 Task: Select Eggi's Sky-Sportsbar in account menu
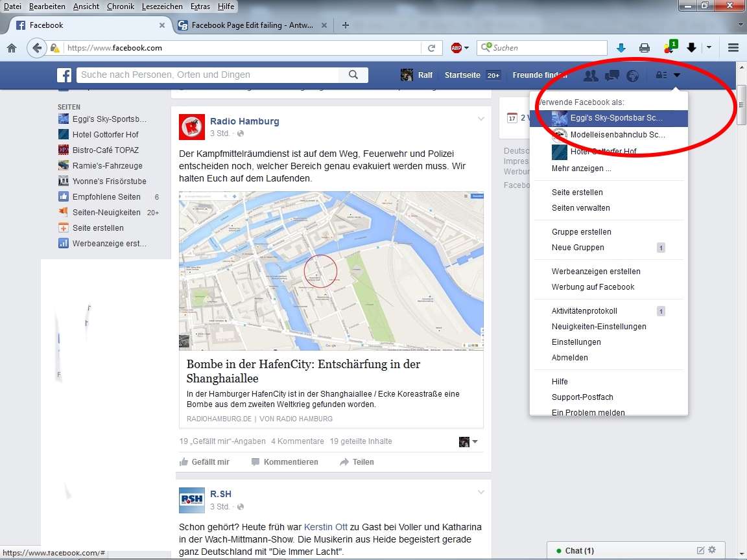tap(609, 118)
